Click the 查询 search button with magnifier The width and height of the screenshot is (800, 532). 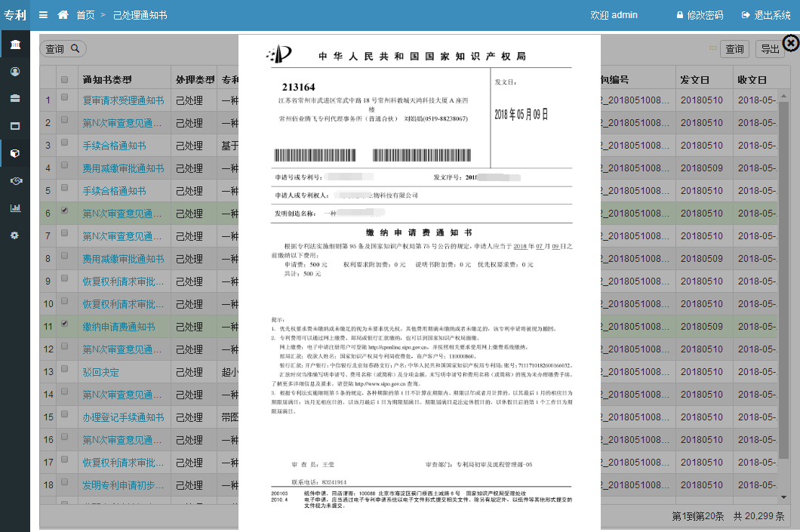coord(63,48)
